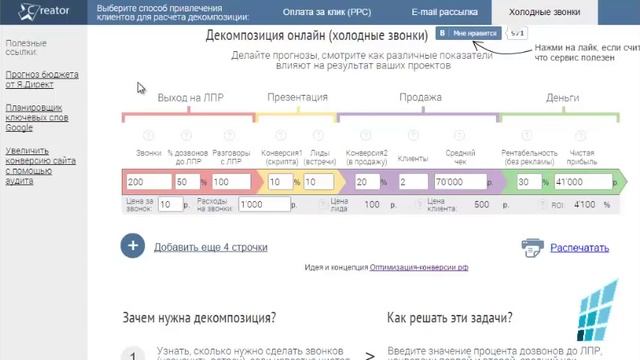Click the help icon above Клиенты
The width and height of the screenshot is (640, 360).
tap(413, 135)
